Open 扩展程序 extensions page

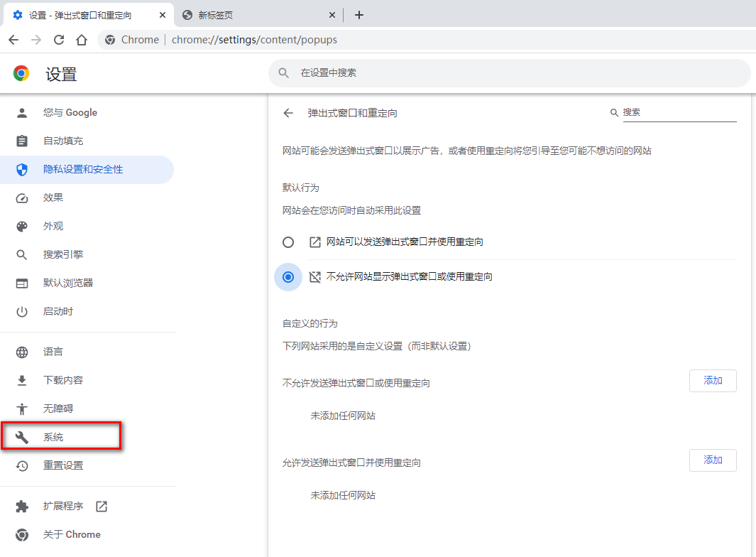(87, 507)
